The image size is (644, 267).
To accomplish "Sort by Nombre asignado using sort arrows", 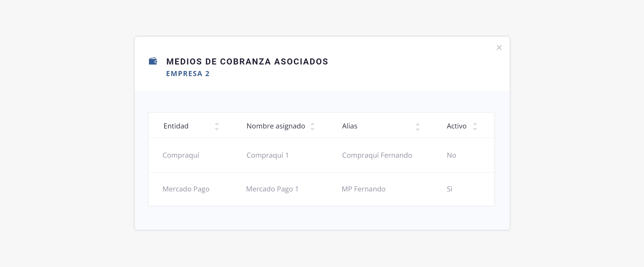I will (312, 126).
